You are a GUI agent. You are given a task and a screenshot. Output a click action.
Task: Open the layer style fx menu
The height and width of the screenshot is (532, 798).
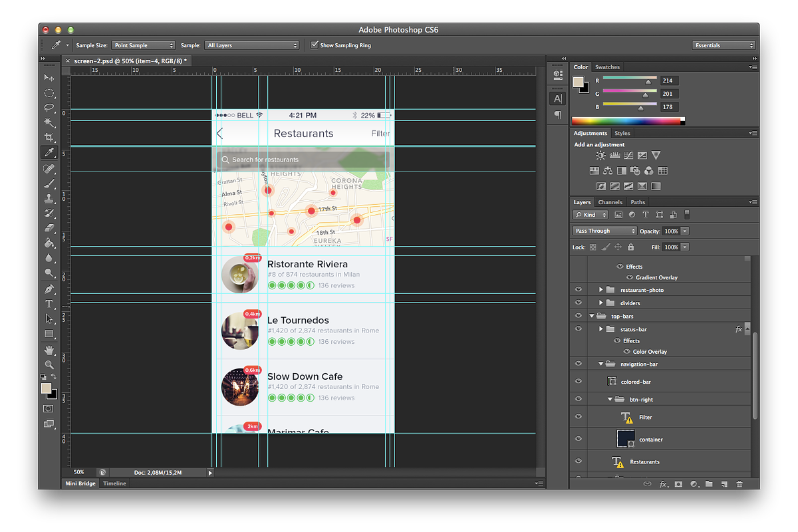pos(663,484)
